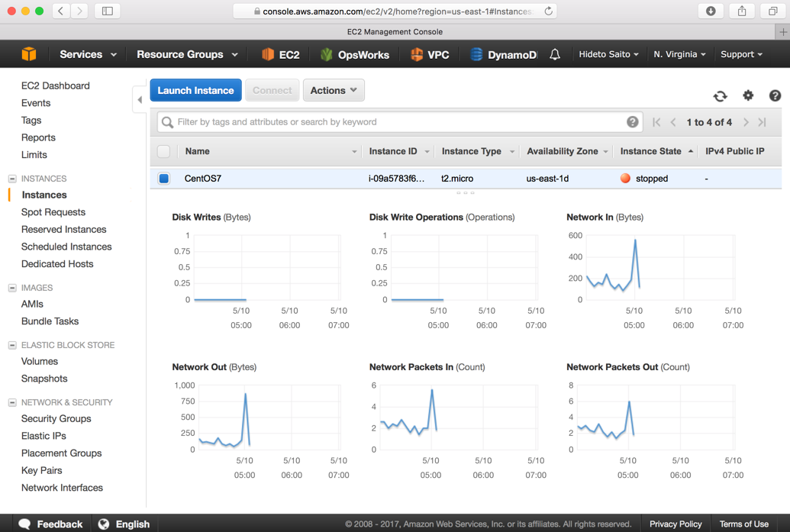790x532 pixels.
Task: Open the Services dropdown menu
Action: pos(89,54)
